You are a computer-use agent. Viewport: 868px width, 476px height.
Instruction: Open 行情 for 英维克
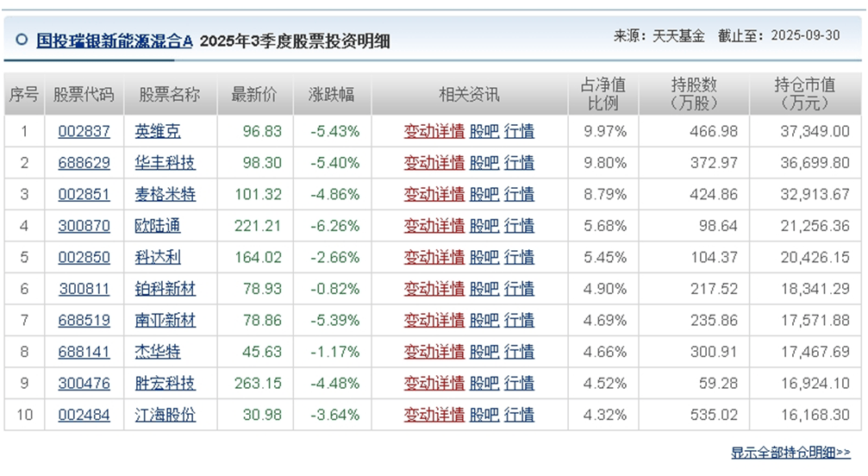coord(519,131)
